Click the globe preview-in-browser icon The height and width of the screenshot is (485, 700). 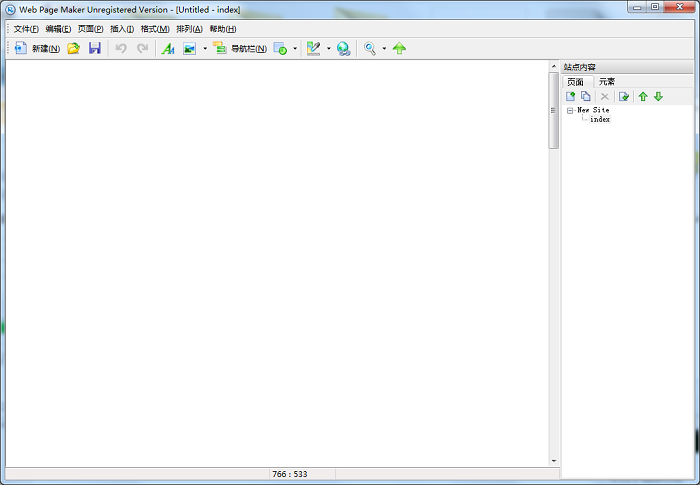tap(344, 48)
